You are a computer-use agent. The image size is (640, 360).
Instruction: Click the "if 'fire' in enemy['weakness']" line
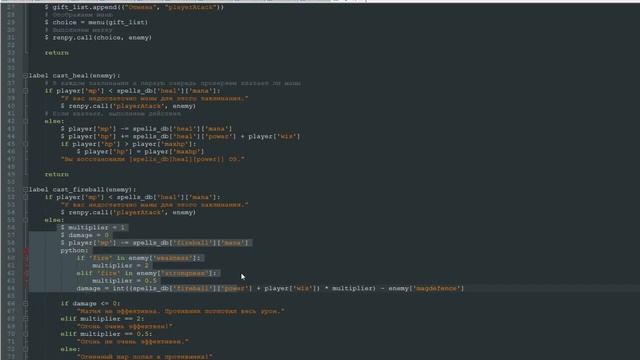point(138,258)
